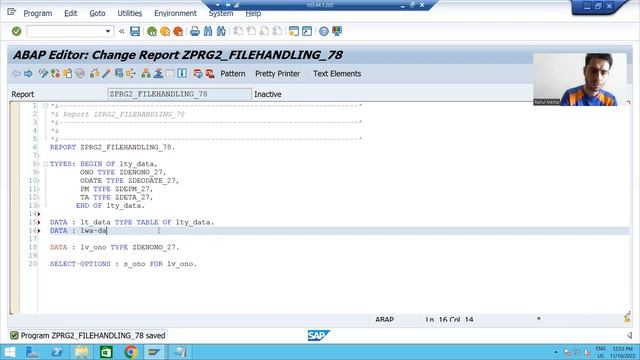Viewport: 640px width, 360px height.
Task: Activate the program with the wand icon
Action: [x=106, y=73]
